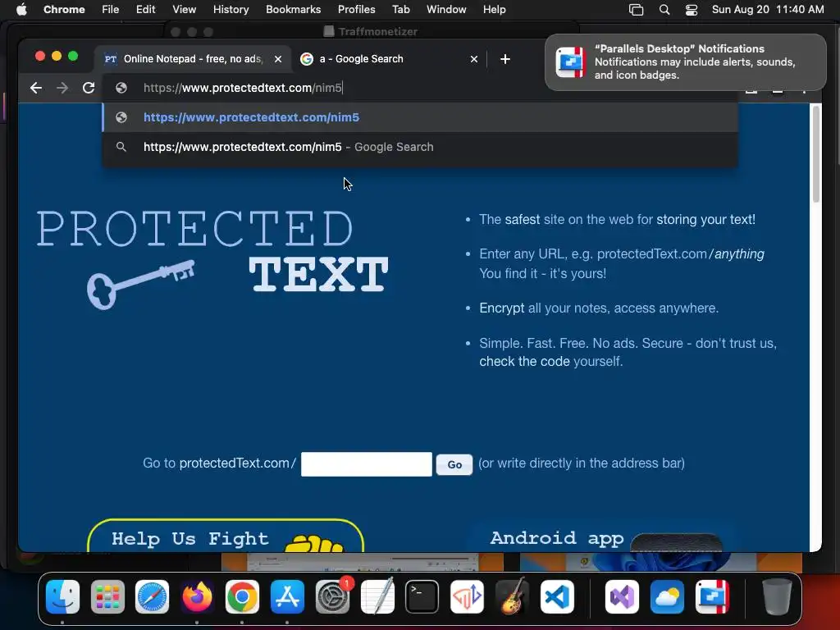Choose the nim5 Google Search suggestion
The image size is (840, 630).
420,147
